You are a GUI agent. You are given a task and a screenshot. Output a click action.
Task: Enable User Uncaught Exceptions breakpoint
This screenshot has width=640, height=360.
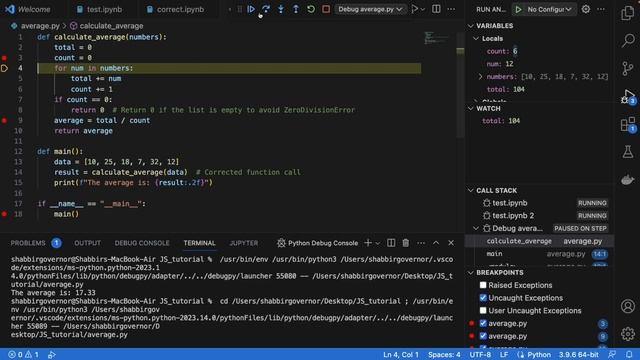click(x=483, y=310)
